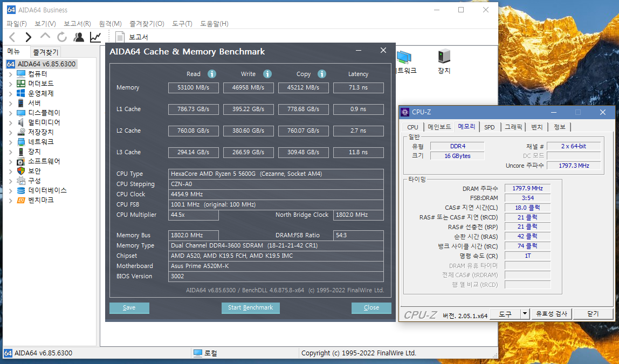This screenshot has height=364, width=619.
Task: Click the refresh icon in AIDA64 toolbar
Action: 62,37
